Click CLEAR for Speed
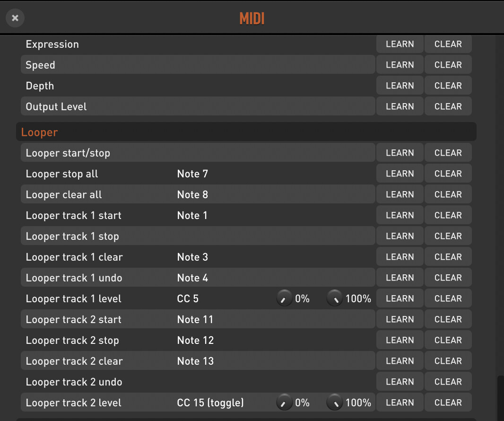Image resolution: width=504 pixels, height=421 pixels. pyautogui.click(x=448, y=65)
